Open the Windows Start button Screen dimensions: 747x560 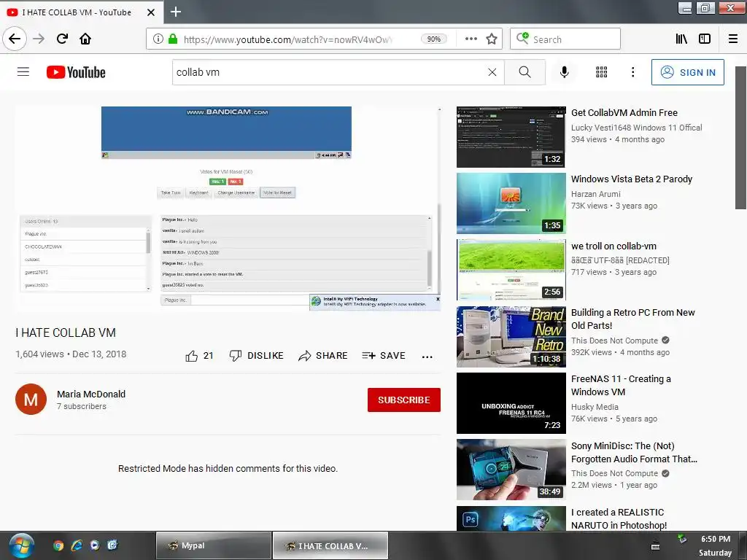click(21, 545)
